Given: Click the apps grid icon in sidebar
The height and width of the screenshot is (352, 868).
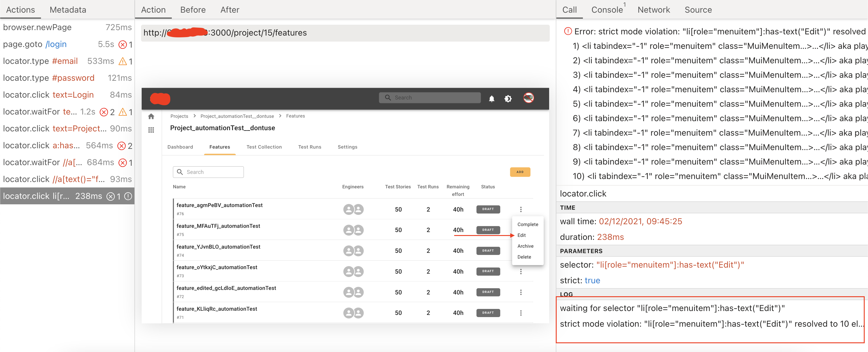Looking at the screenshot, I should click(151, 130).
